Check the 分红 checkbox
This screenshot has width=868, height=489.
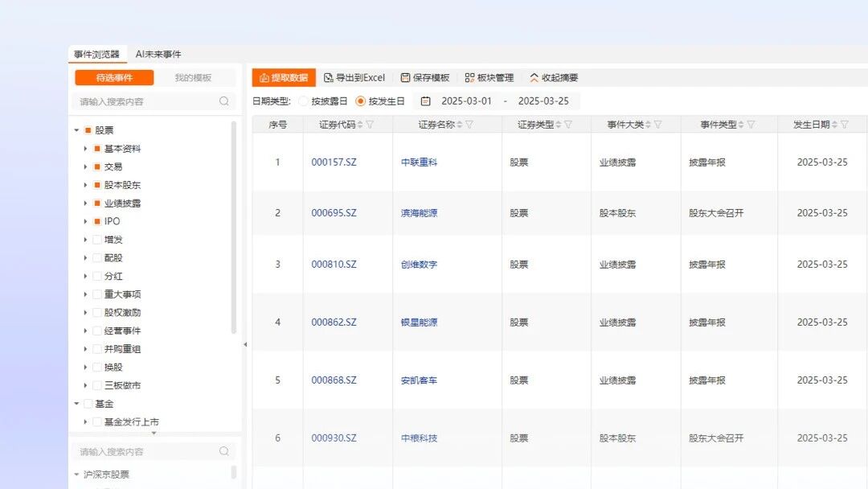point(97,276)
